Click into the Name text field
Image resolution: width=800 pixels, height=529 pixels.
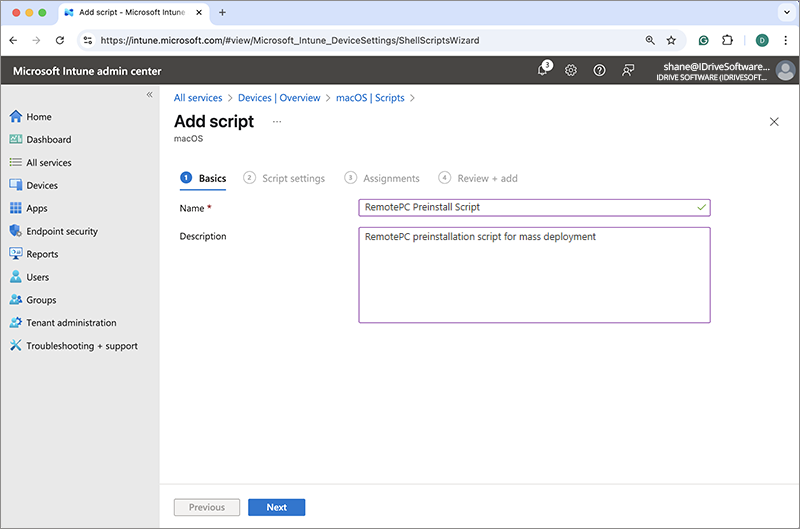525,208
